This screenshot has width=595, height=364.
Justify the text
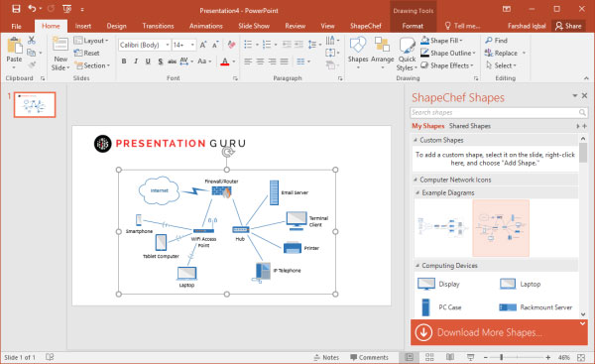point(285,61)
